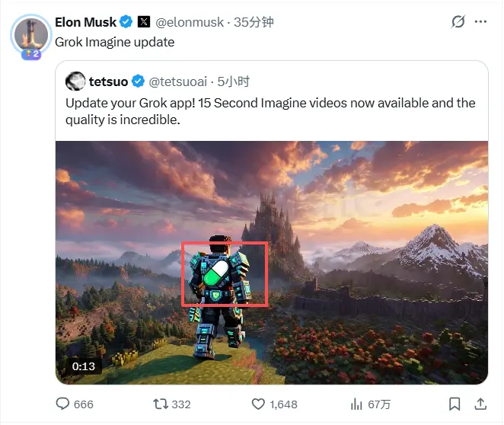Open the share upload icon
Viewport: 504px width, 425px height.
point(480,404)
